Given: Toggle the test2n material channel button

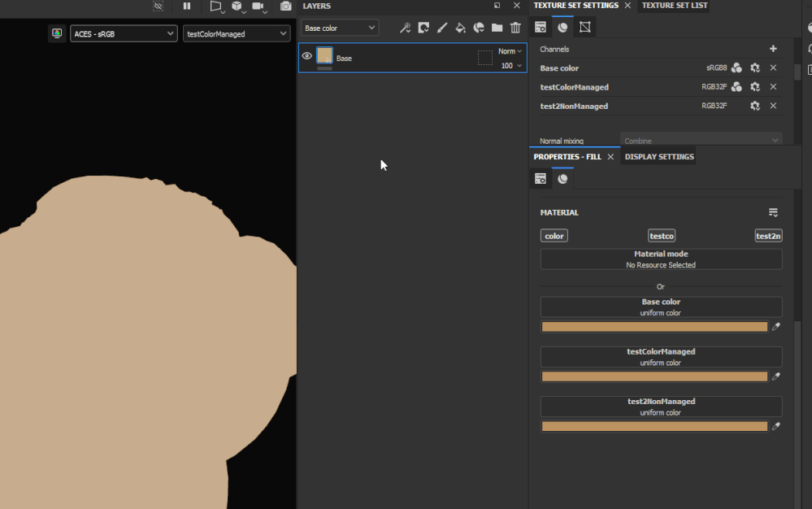Looking at the screenshot, I should pos(768,236).
